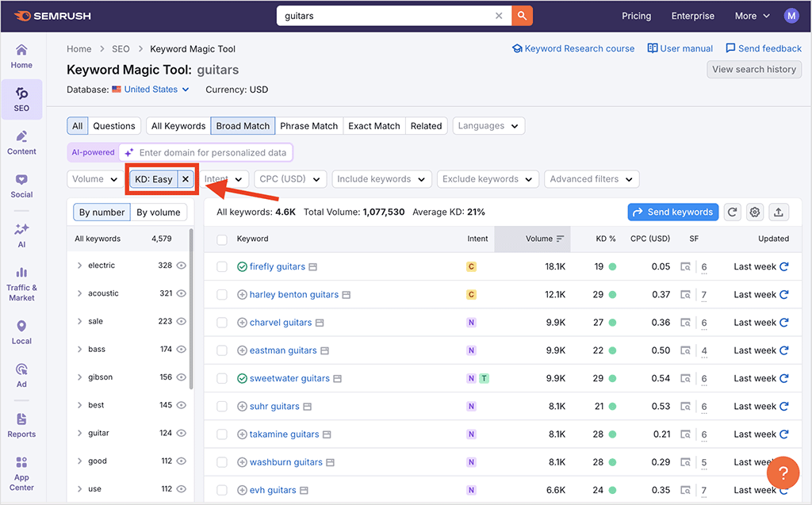Screen dimensions: 812x505
Task: Refresh metrics with the refresh icon
Action: pyautogui.click(x=732, y=212)
